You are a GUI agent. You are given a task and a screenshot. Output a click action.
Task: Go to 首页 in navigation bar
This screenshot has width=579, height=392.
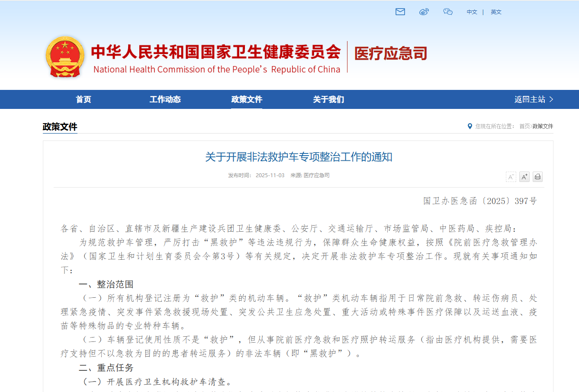(x=84, y=99)
